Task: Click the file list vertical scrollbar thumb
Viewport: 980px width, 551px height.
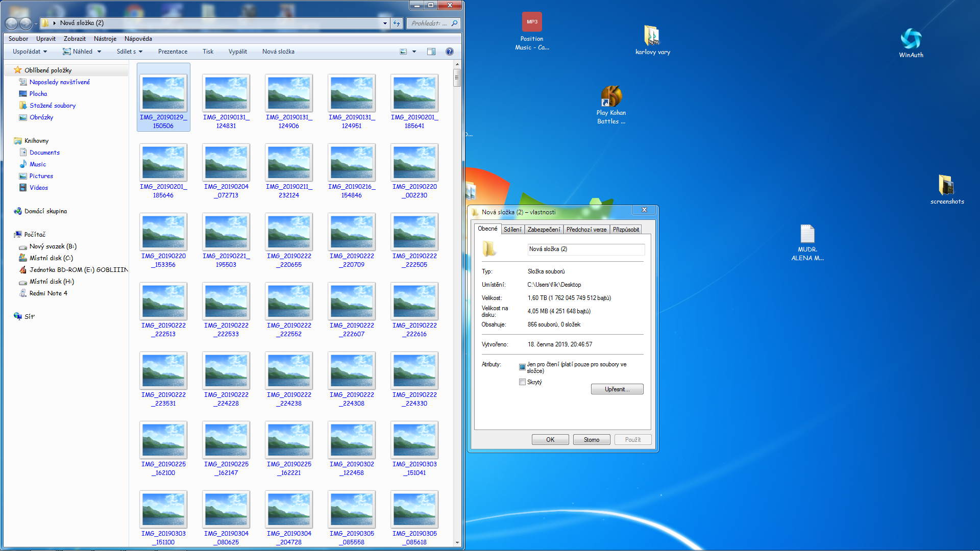Action: [x=457, y=78]
